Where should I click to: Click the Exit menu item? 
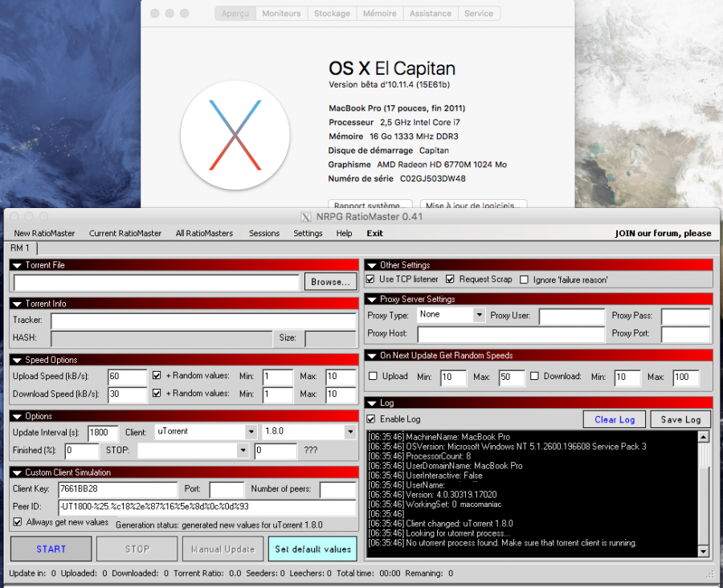click(375, 234)
